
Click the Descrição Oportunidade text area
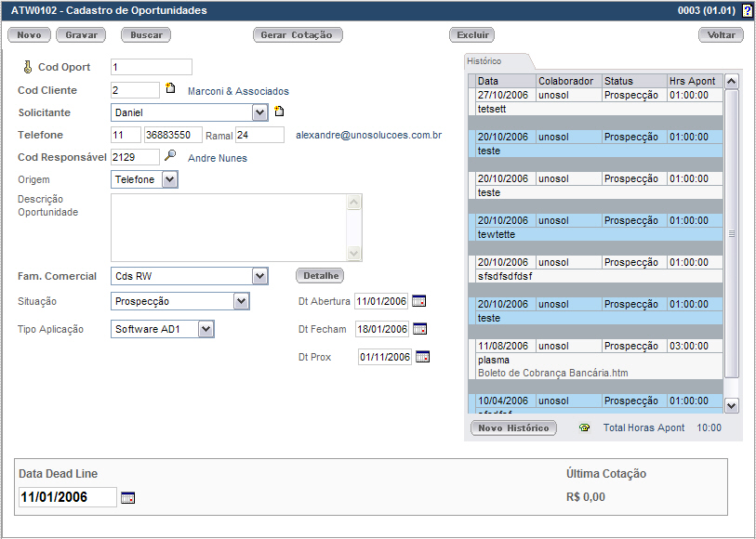[x=229, y=228]
